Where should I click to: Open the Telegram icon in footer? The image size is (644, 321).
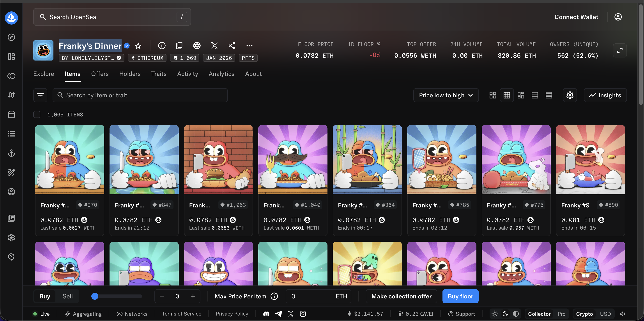(x=278, y=314)
